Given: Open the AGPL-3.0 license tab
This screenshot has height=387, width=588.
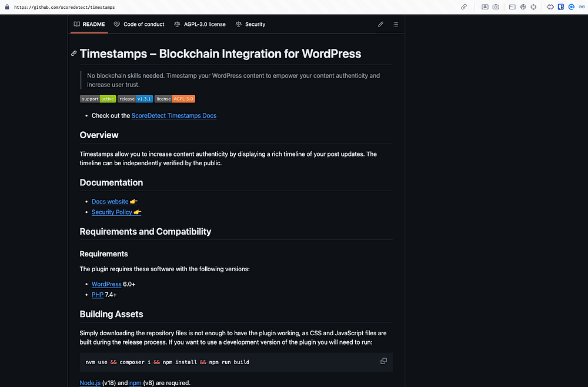Looking at the screenshot, I should pyautogui.click(x=199, y=24).
